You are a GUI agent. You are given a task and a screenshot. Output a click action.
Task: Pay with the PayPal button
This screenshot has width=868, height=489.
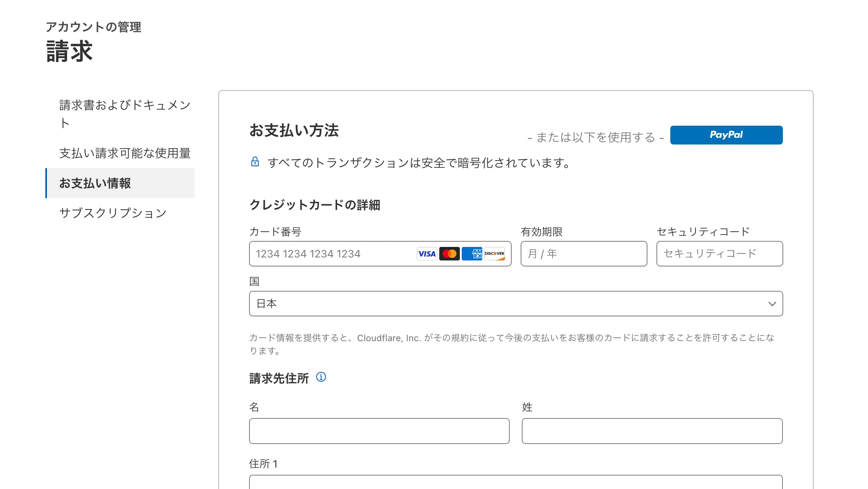(726, 135)
